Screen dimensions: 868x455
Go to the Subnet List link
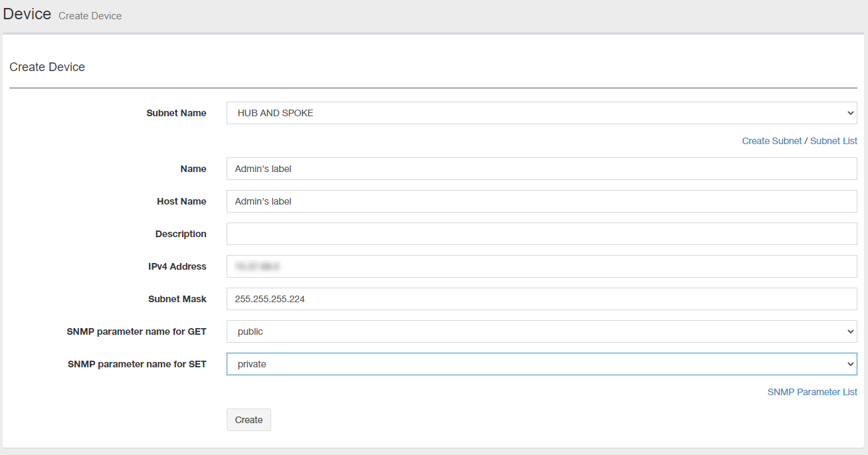tap(833, 141)
